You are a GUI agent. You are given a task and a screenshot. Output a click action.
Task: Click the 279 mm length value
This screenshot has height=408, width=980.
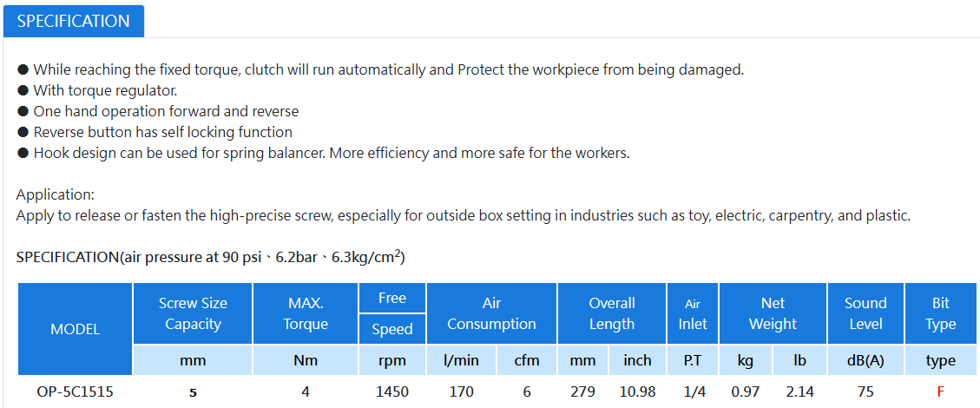(x=582, y=392)
